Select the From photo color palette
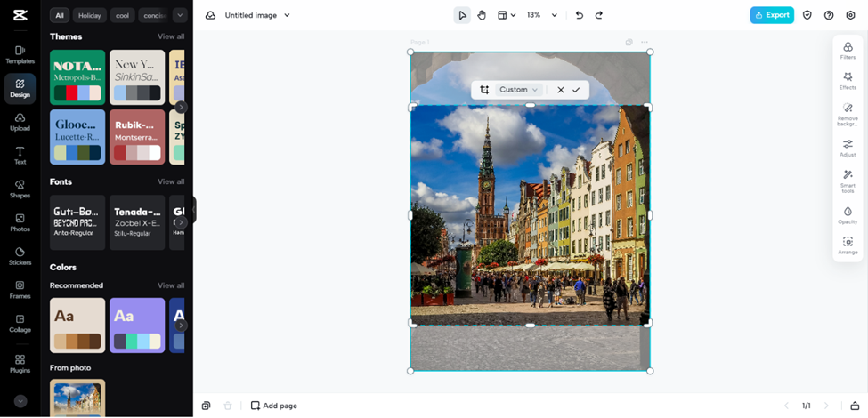The height and width of the screenshot is (418, 868). tap(77, 398)
